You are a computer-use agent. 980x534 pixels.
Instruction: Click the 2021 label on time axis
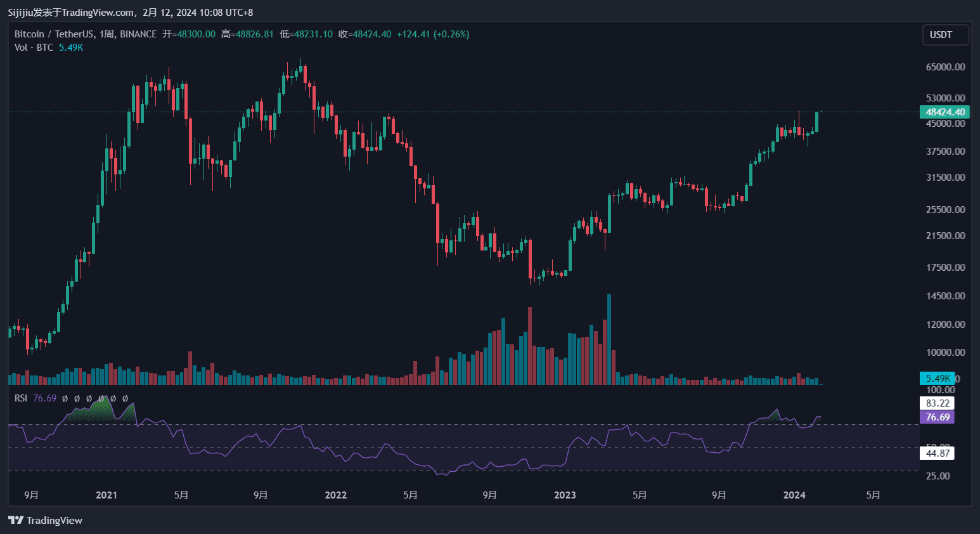(106, 495)
